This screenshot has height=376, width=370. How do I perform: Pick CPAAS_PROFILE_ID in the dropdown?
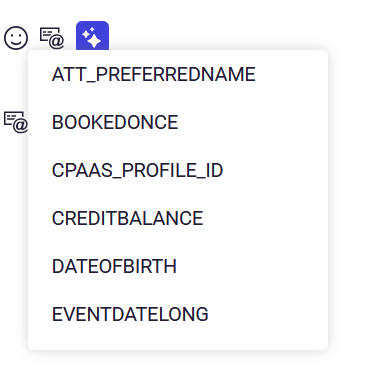[x=178, y=170]
